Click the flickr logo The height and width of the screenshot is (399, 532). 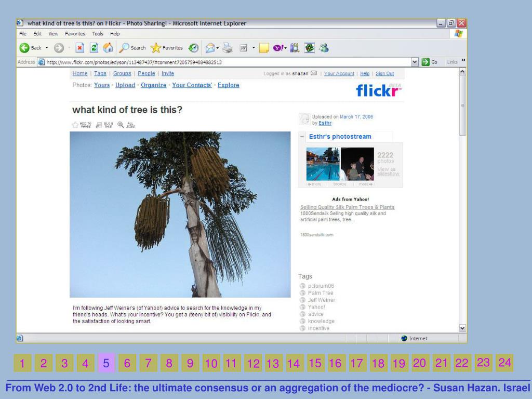(379, 90)
